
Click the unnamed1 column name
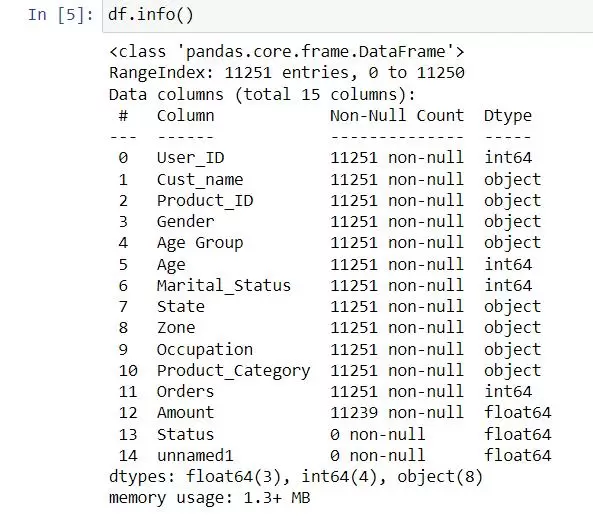(x=195, y=455)
